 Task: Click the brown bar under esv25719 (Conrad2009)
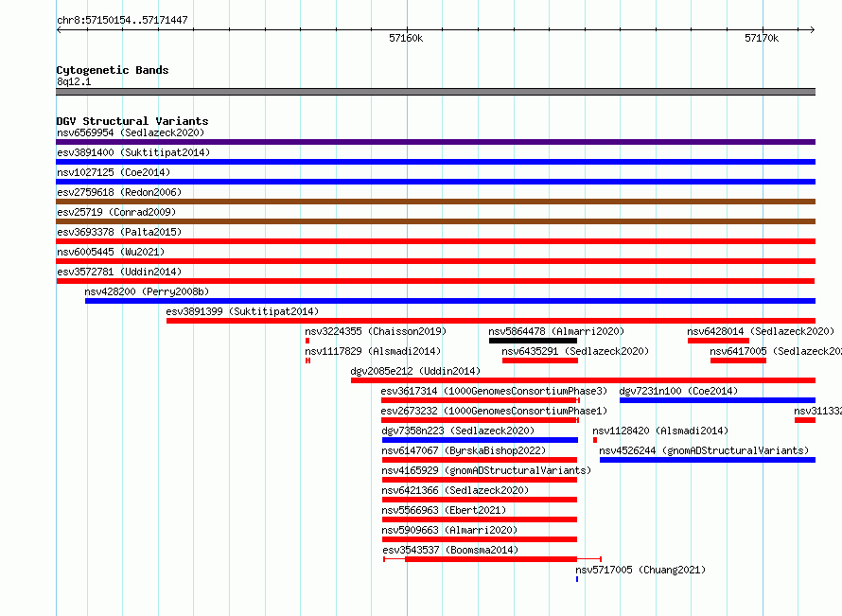(435, 221)
